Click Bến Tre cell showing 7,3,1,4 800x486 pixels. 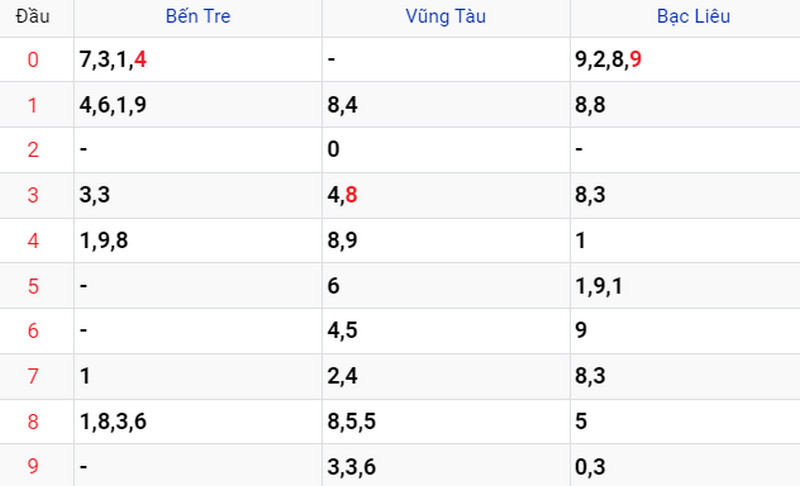(x=198, y=60)
